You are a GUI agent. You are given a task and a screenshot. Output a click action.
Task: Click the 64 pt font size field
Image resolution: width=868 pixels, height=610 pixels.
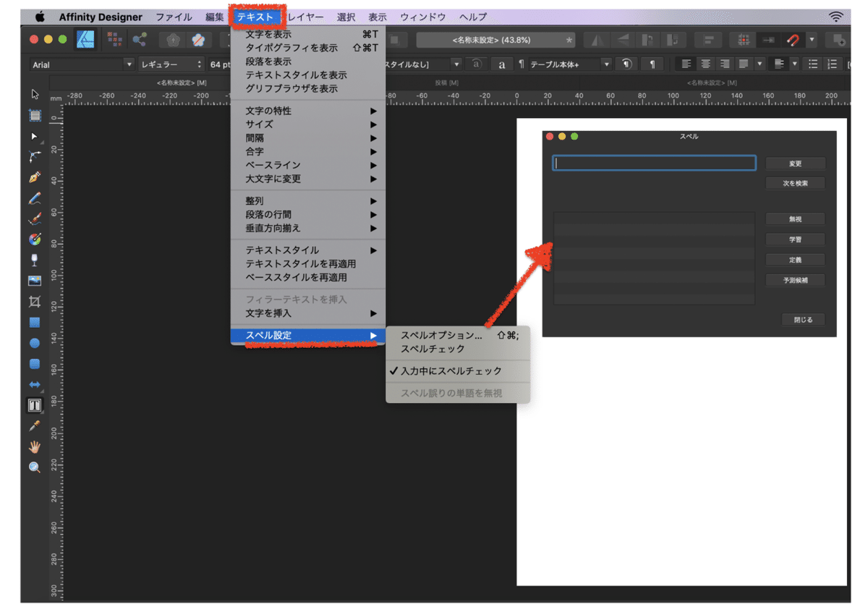point(219,64)
